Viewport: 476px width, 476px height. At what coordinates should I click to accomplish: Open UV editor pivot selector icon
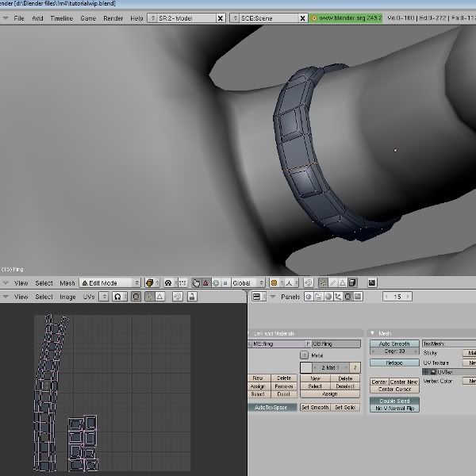click(120, 297)
